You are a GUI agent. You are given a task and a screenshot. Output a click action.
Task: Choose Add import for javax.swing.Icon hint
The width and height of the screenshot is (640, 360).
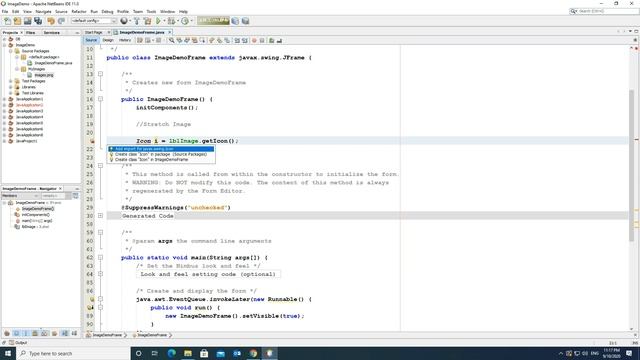pos(161,149)
